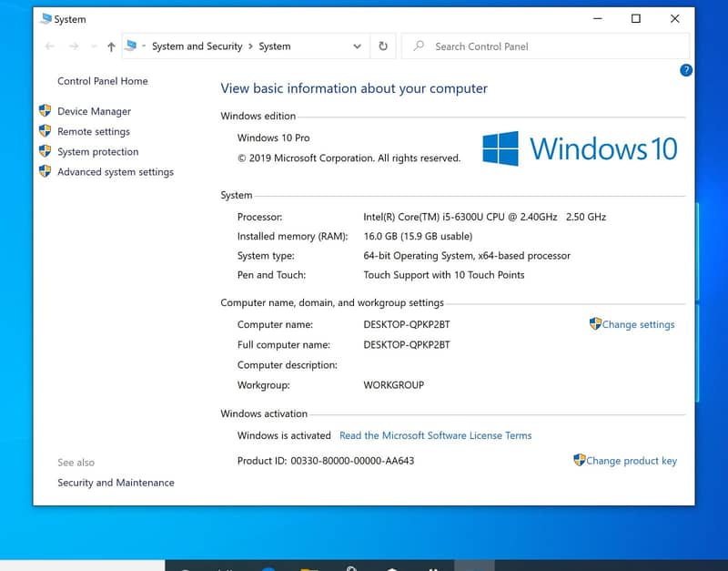Open Advanced system settings
This screenshot has width=728, height=571.
click(116, 172)
